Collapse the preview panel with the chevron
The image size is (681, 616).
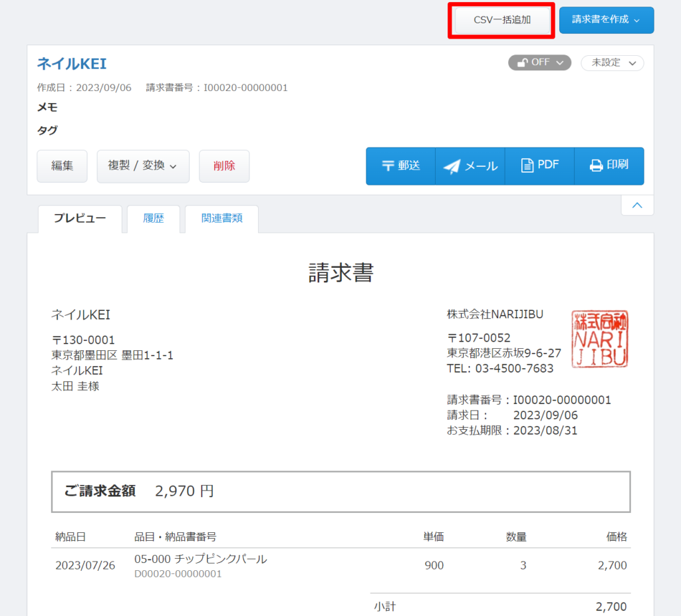coord(636,205)
